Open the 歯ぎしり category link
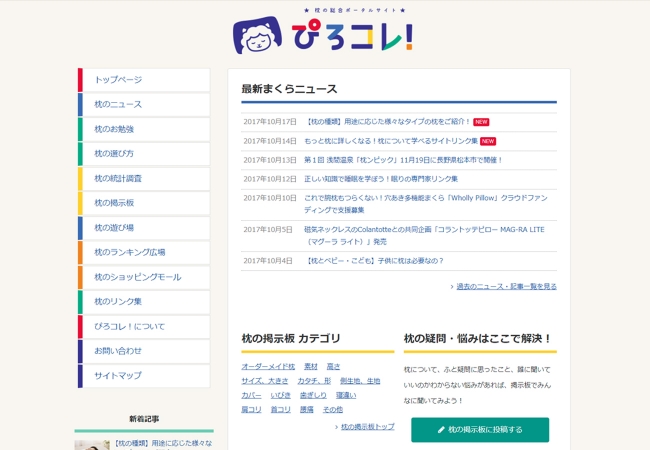Image resolution: width=650 pixels, height=450 pixels. (x=313, y=396)
